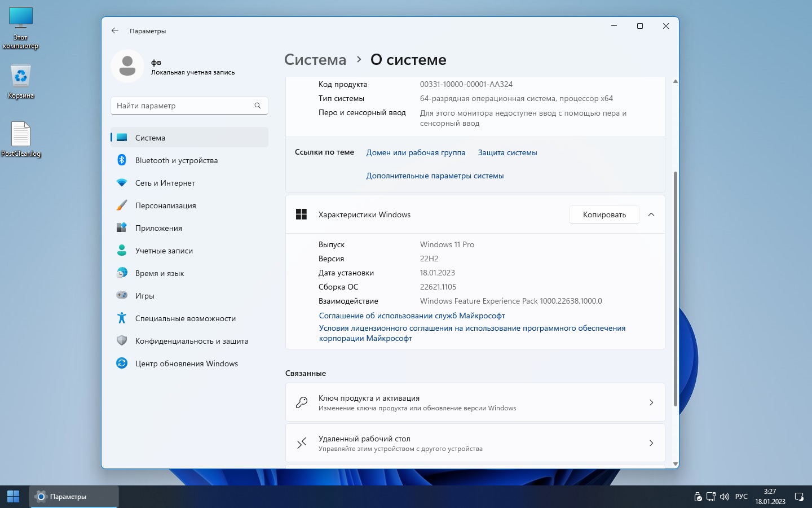This screenshot has height=508, width=812.
Task: Click the Найти параметр search field
Action: tap(189, 106)
